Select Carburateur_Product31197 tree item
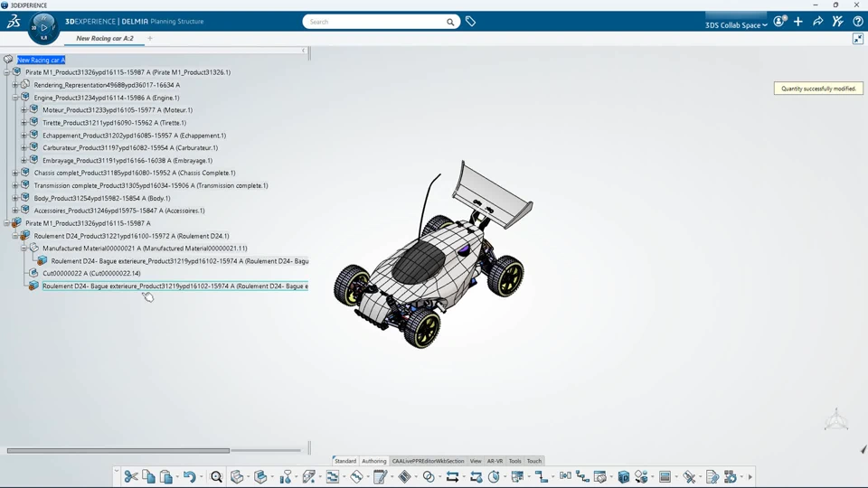The height and width of the screenshot is (488, 868). pyautogui.click(x=130, y=147)
